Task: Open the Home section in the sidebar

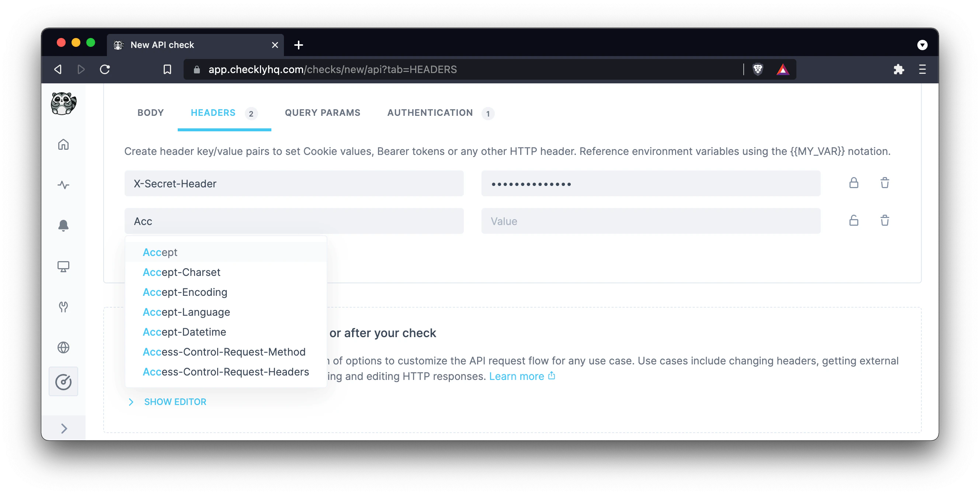Action: (63, 145)
